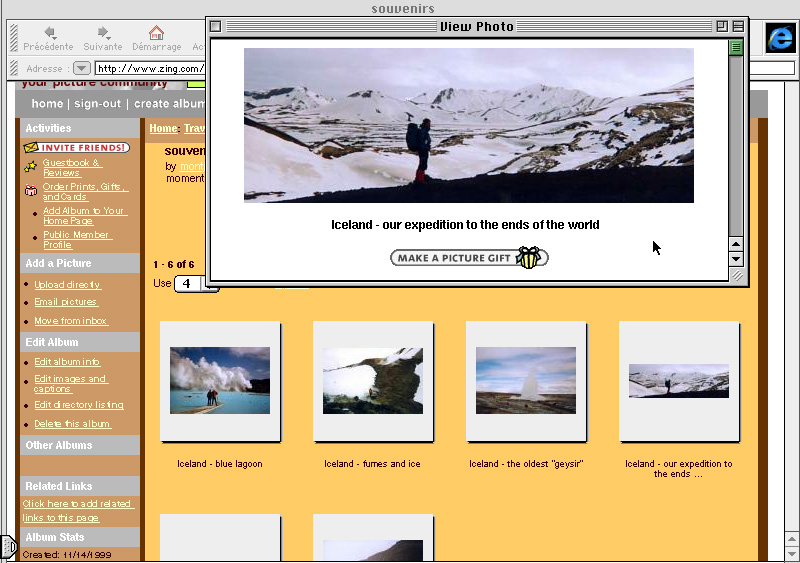800x563 pixels.
Task: Click the View Photo window resize corner
Action: [736, 275]
